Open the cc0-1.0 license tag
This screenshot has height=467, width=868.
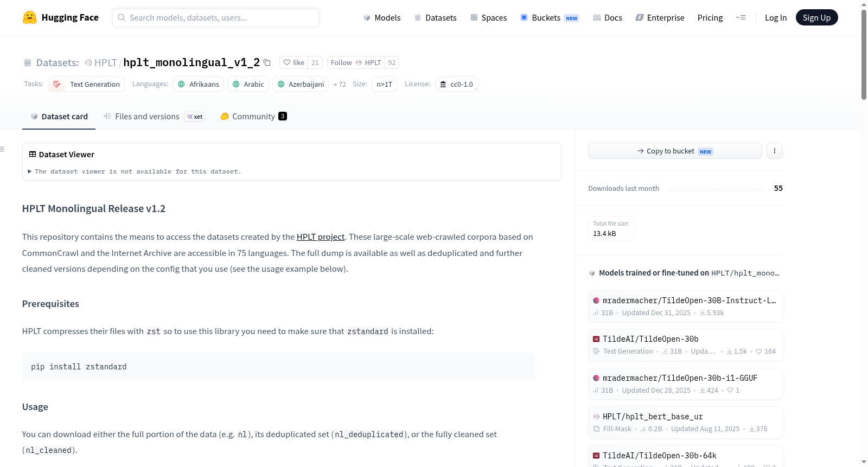[457, 84]
